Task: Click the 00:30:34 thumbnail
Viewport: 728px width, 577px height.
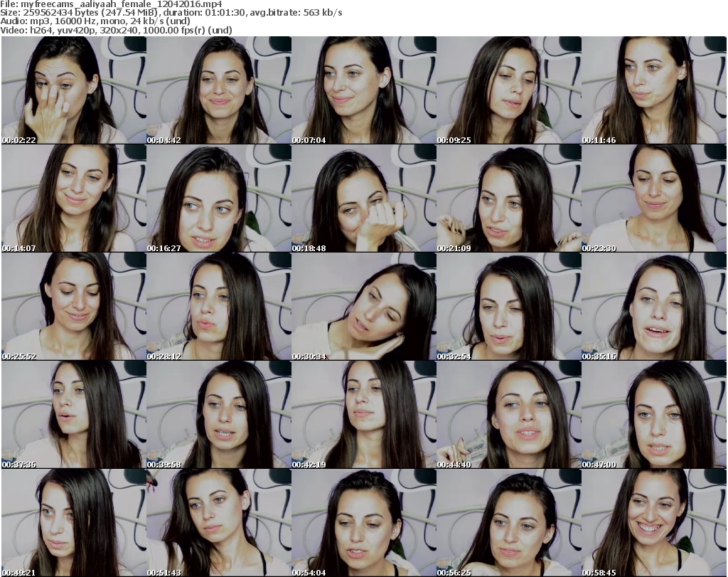Action: click(x=363, y=307)
